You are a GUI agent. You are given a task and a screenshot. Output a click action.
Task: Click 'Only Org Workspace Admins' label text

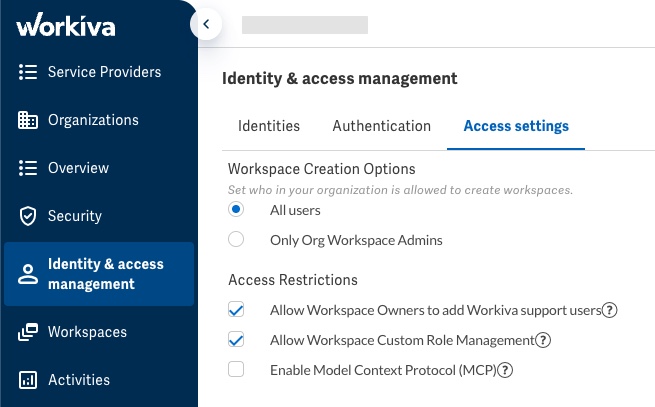pyautogui.click(x=356, y=240)
